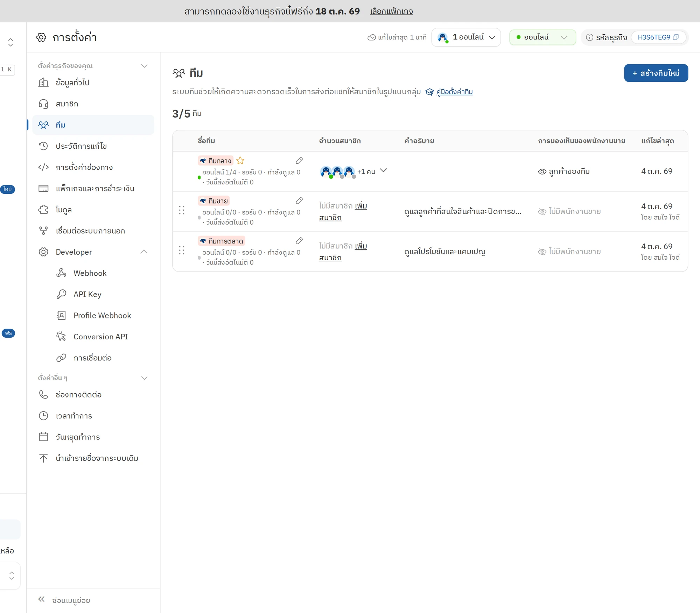Click the edit pencil for ทีมการตลาด
This screenshot has height=613, width=700.
point(299,241)
